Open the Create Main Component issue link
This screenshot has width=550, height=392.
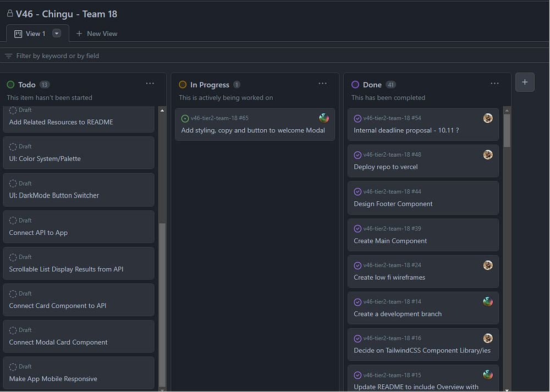(390, 241)
